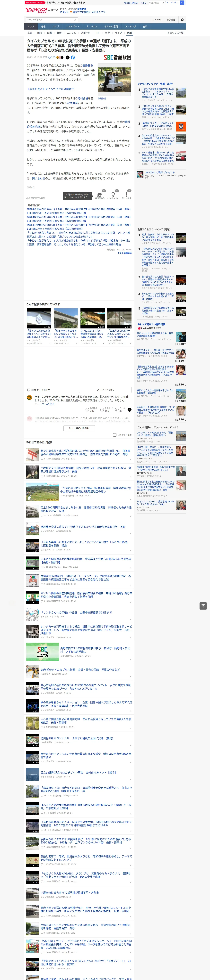The height and width of the screenshot is (980, 210).
Task: Select the ランキング tab
Action: tap(130, 27)
